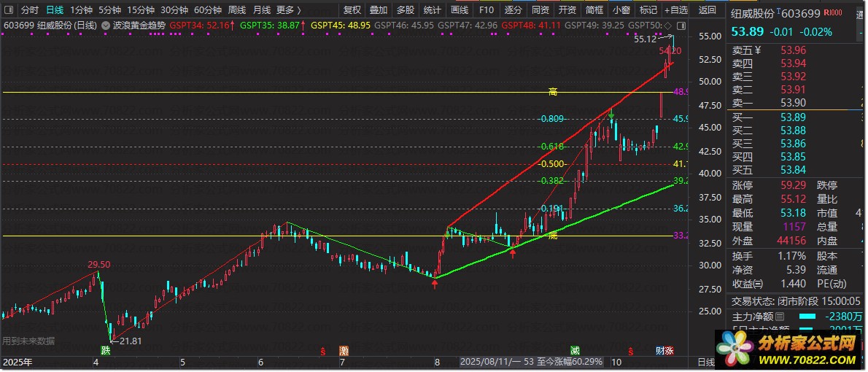The image size is (868, 372).
Task: Toggle the indicator panel icon near GSPT50
Action: [681, 26]
